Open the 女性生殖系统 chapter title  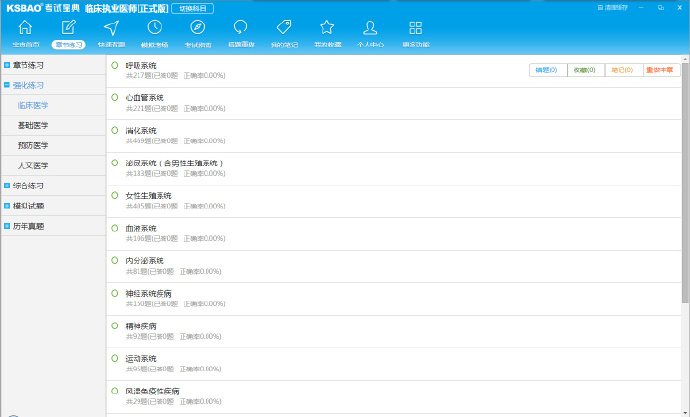click(x=148, y=196)
